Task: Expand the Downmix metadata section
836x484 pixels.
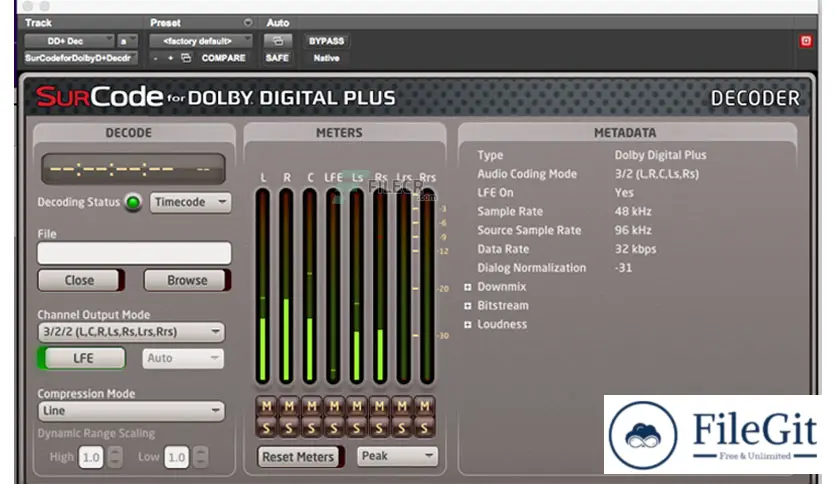Action: click(x=468, y=287)
